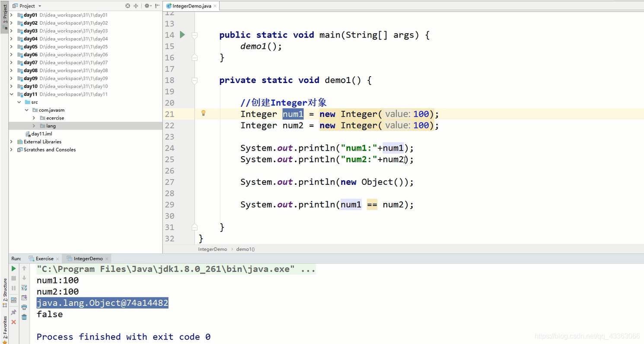Viewport: 644px width, 344px height.
Task: Click the locate/scroll-from-source target icon
Action: pyautogui.click(x=128, y=6)
